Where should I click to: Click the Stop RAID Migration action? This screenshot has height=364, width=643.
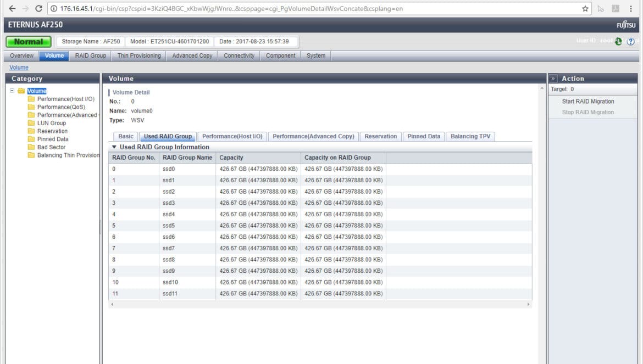click(588, 112)
